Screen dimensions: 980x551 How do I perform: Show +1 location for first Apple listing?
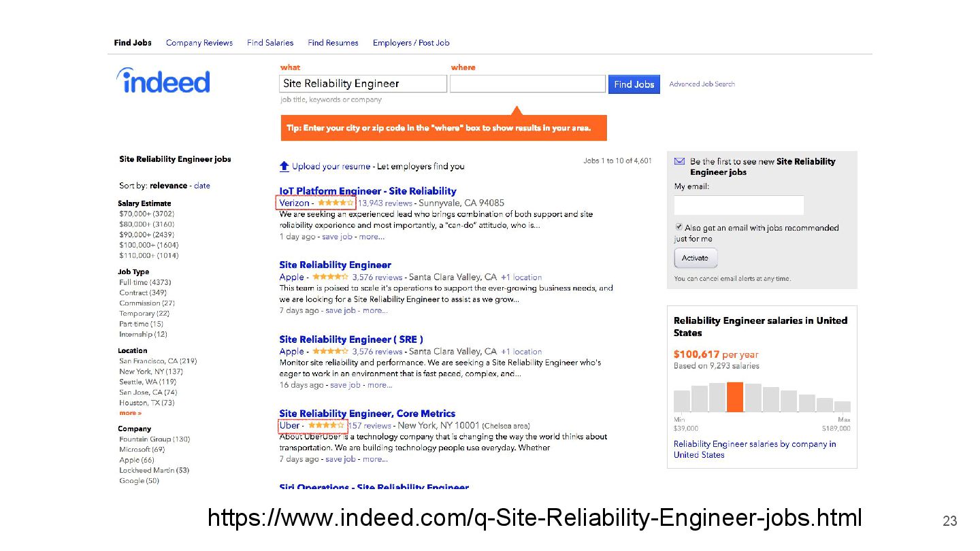point(521,278)
